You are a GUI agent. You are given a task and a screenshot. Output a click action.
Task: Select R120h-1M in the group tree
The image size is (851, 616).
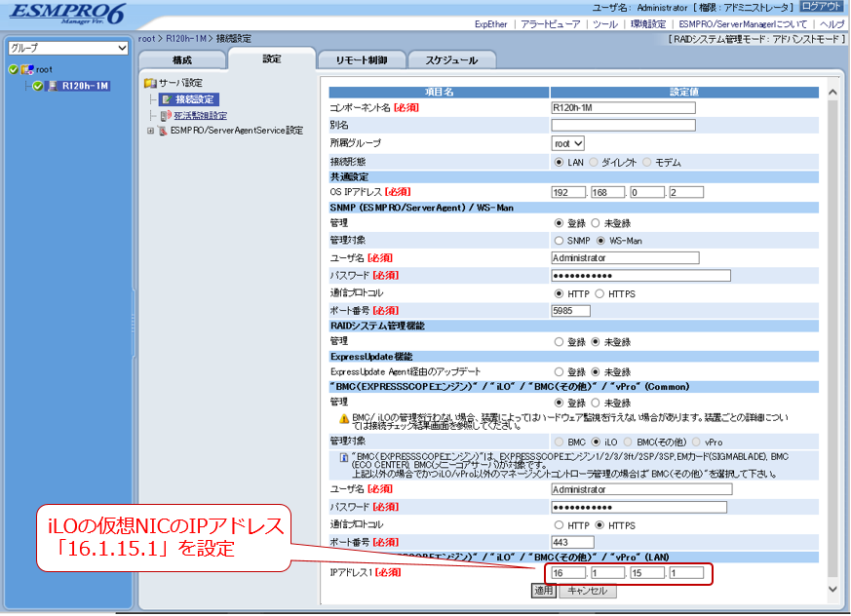pos(85,86)
